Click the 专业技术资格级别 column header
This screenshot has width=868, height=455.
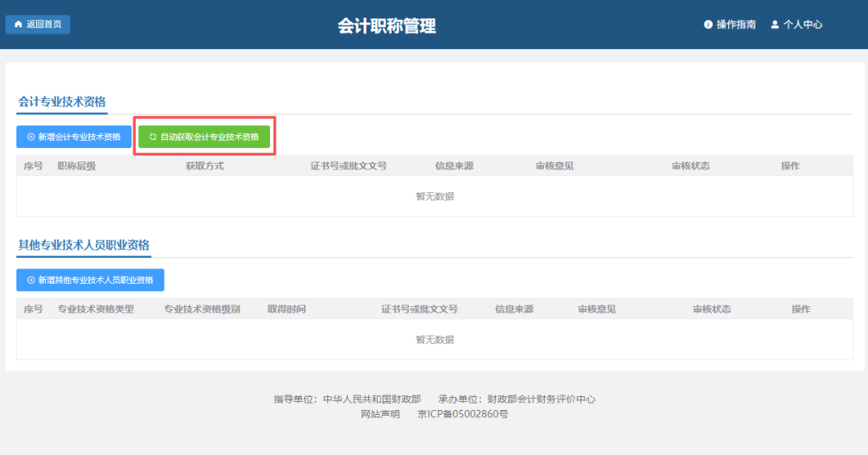202,309
